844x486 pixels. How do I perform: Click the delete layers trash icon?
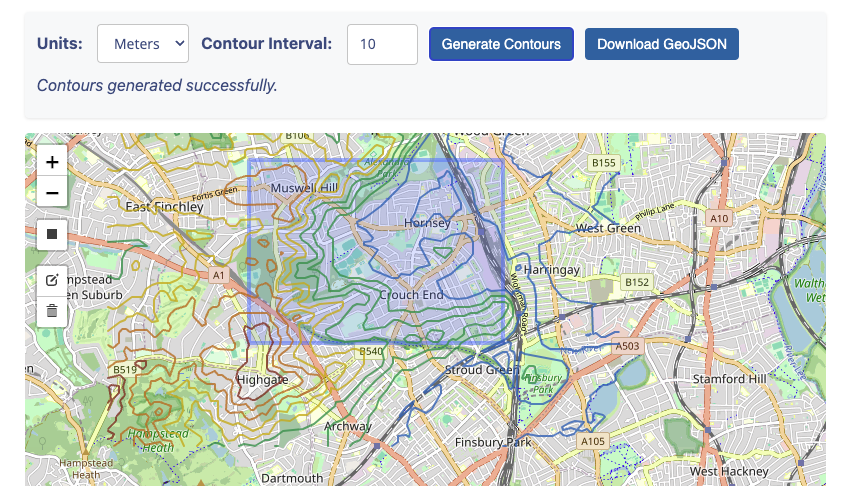pos(52,311)
